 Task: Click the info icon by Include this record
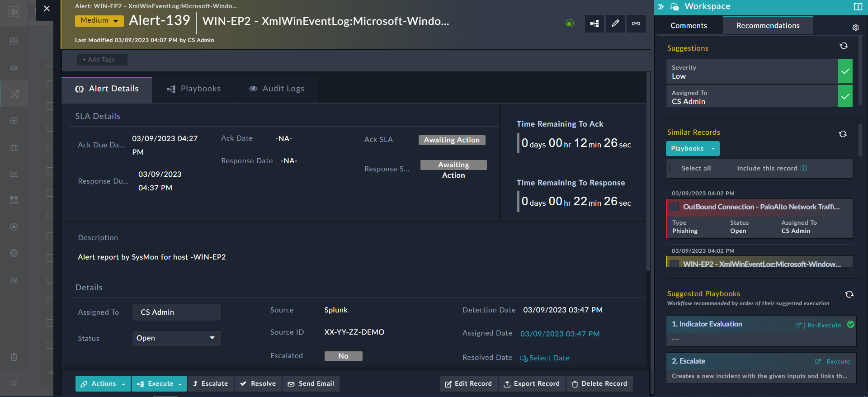(x=804, y=168)
